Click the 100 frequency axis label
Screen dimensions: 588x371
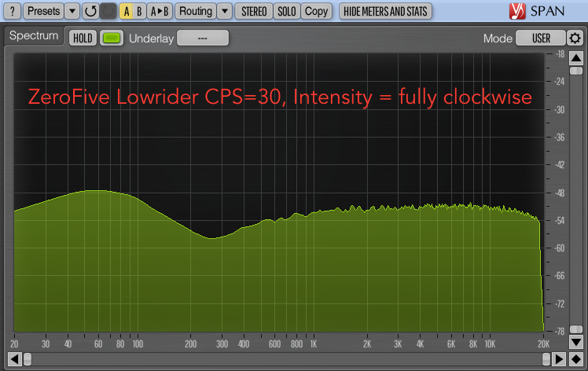coord(138,344)
